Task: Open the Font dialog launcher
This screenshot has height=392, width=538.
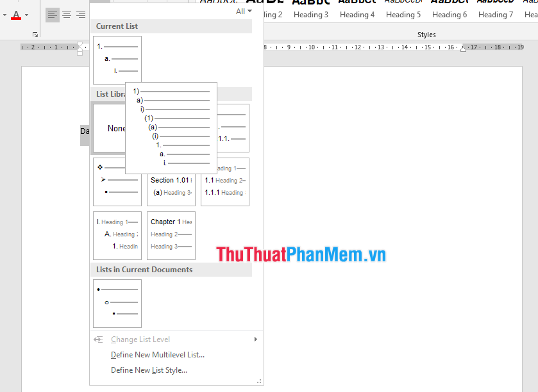Action: pyautogui.click(x=35, y=35)
